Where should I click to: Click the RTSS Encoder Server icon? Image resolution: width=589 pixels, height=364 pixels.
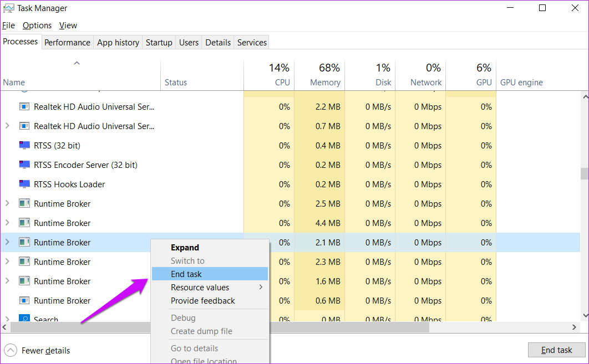pos(24,165)
